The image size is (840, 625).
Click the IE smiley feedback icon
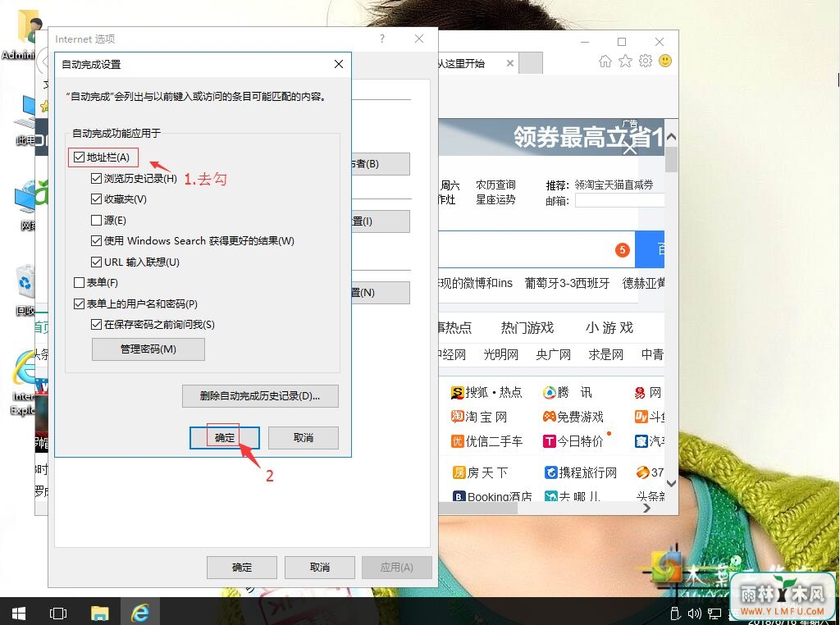click(665, 61)
